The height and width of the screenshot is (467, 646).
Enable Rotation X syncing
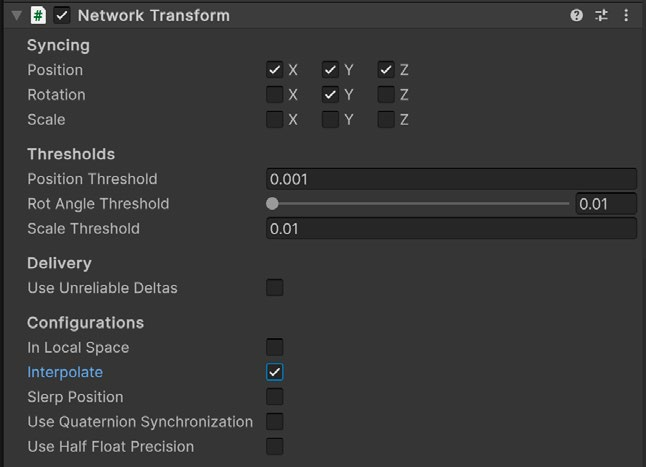(x=274, y=94)
